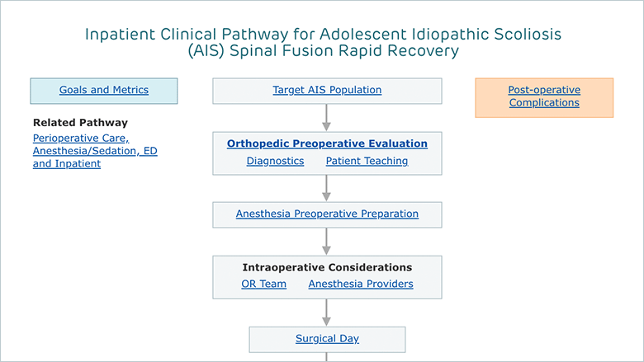
Task: Open Anesthesia Preoperative Preparation link
Action: coord(327,214)
